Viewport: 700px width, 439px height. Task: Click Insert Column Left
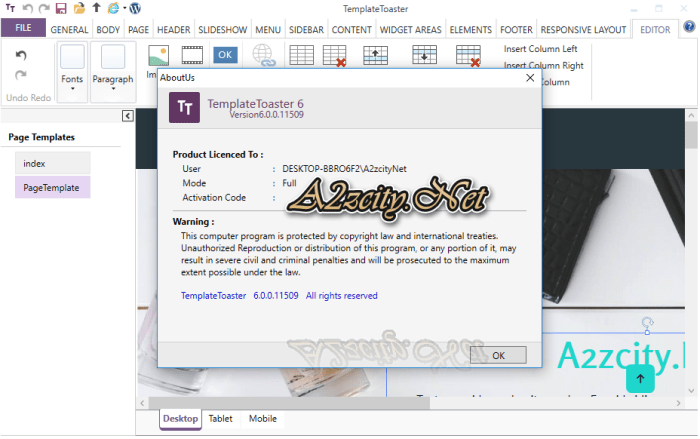(540, 49)
